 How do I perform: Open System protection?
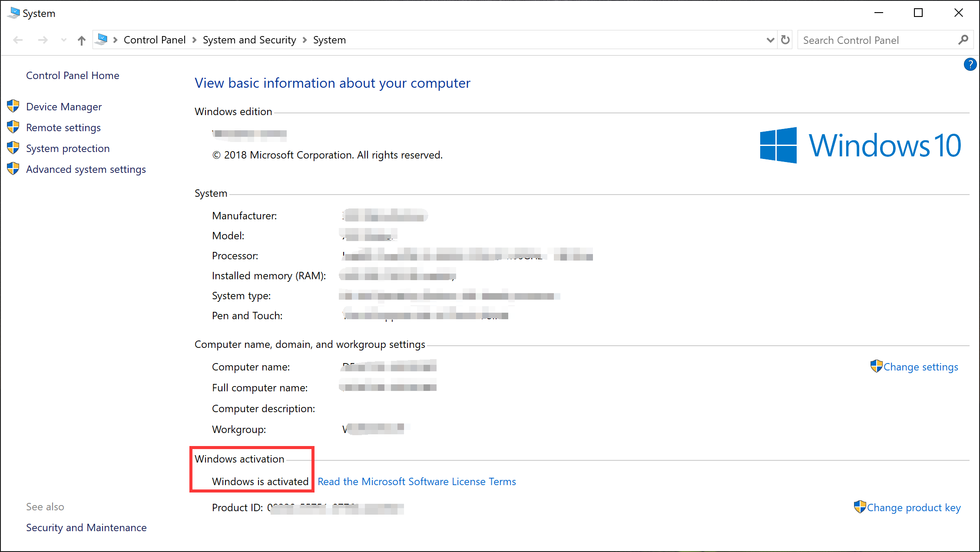coord(68,148)
